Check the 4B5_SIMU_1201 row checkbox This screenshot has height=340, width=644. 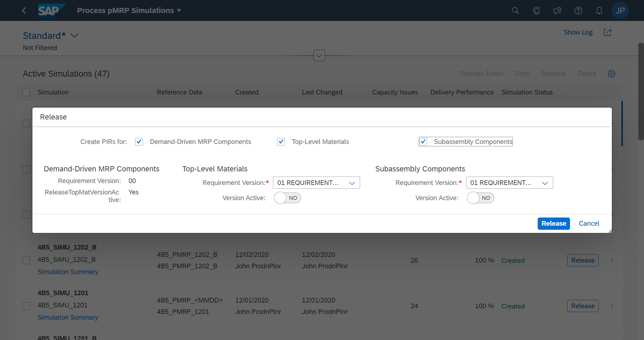tap(26, 306)
